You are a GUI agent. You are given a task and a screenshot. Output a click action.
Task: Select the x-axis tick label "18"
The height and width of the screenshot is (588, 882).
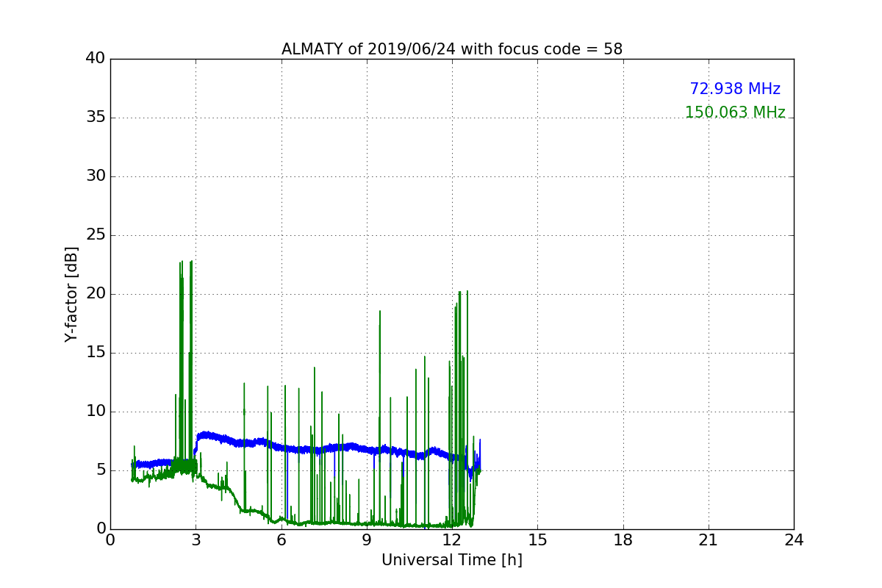coord(623,539)
